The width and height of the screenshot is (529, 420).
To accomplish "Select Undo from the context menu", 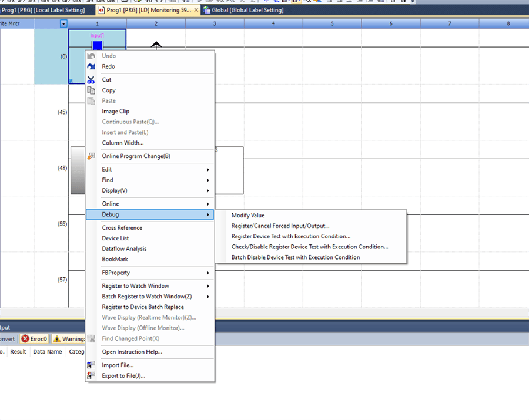I will point(150,56).
